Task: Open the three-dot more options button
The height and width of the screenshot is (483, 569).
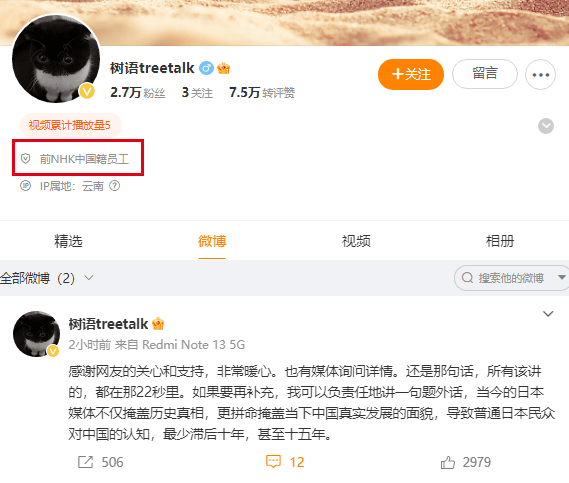Action: point(540,75)
